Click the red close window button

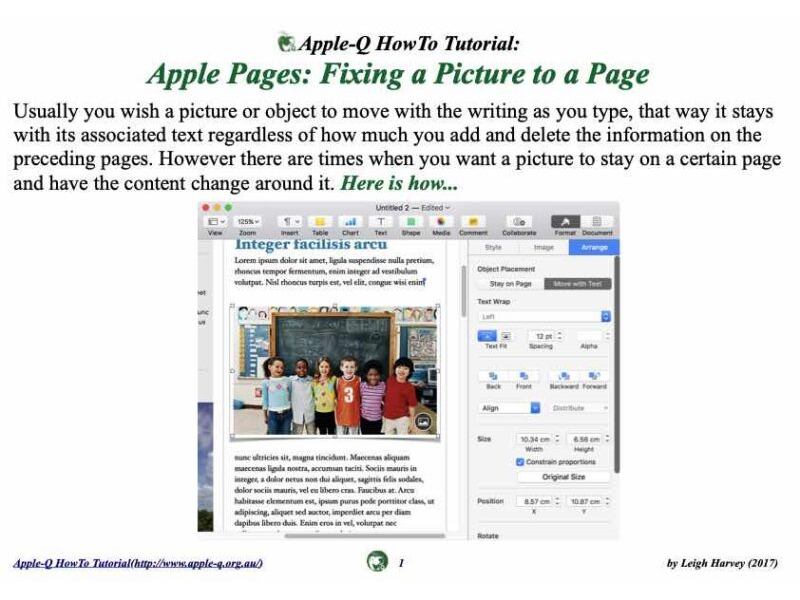click(206, 208)
